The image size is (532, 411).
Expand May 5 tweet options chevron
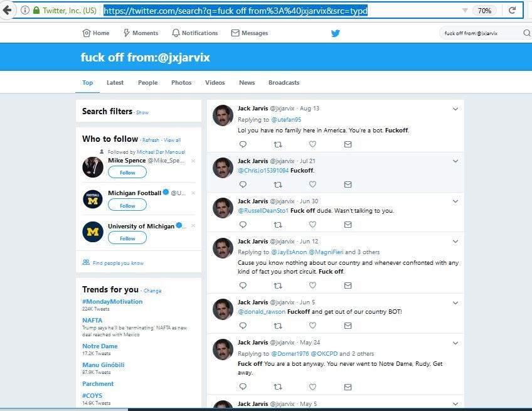(455, 404)
